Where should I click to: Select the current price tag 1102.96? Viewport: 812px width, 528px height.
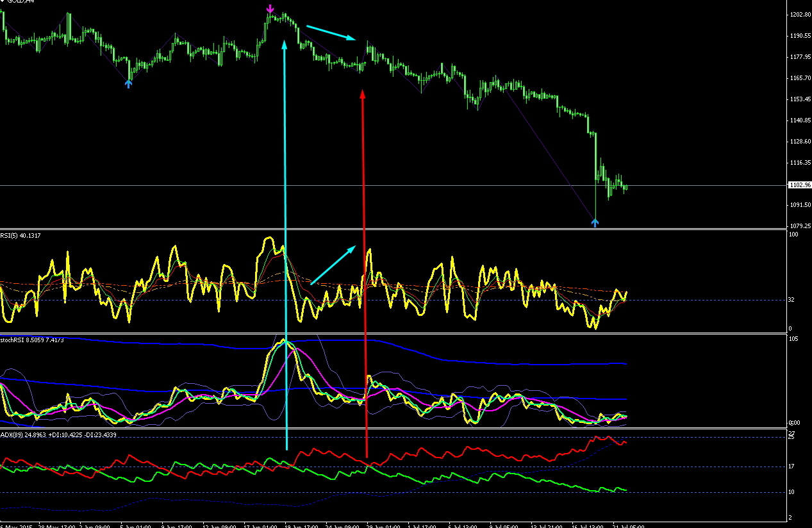pyautogui.click(x=799, y=185)
